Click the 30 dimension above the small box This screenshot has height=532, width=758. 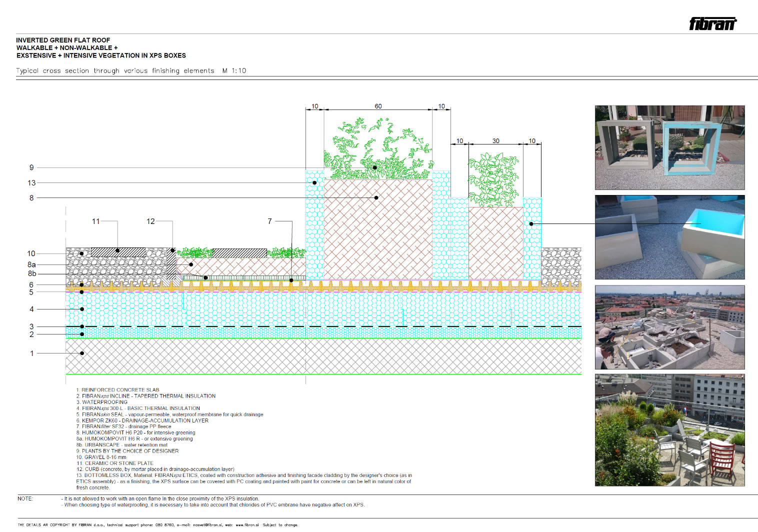click(x=496, y=140)
